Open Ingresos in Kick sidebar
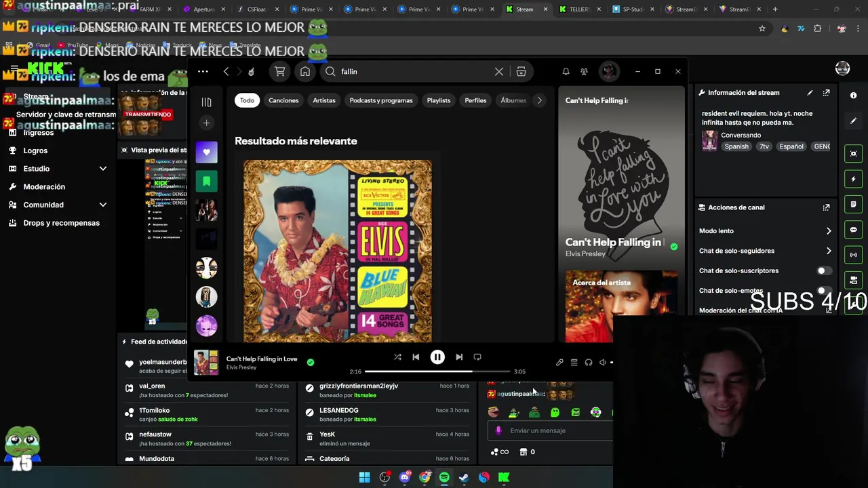868x488 pixels. (38, 133)
